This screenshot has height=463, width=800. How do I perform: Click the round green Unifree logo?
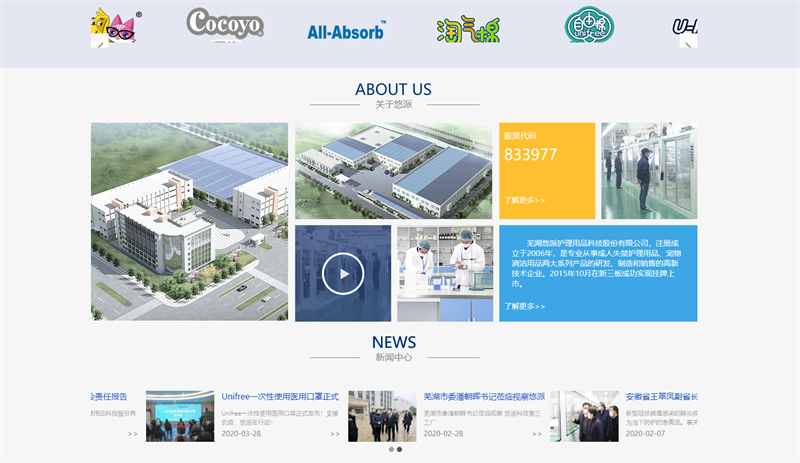(x=590, y=26)
